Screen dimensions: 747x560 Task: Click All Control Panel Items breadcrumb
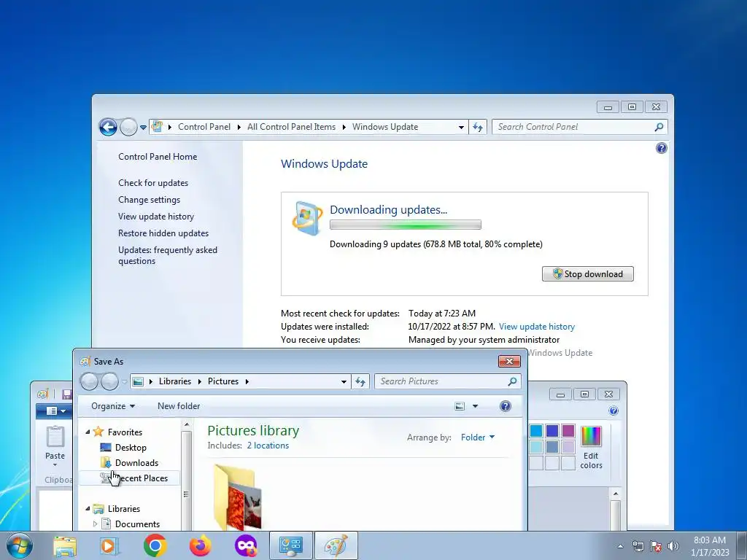pos(291,127)
